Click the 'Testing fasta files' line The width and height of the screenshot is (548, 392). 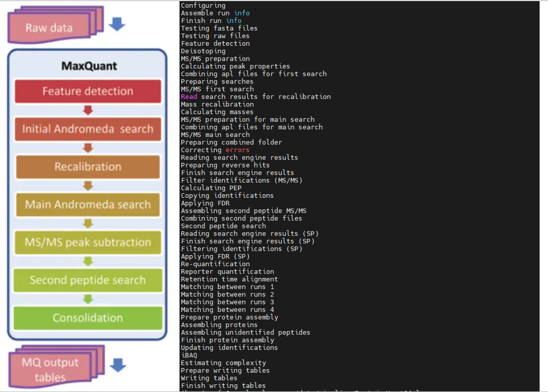pyautogui.click(x=219, y=29)
